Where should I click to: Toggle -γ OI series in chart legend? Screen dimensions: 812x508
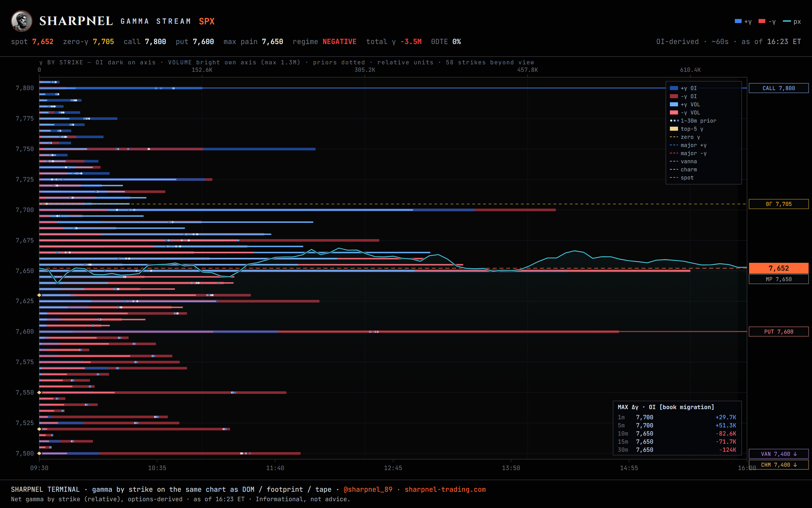683,96
